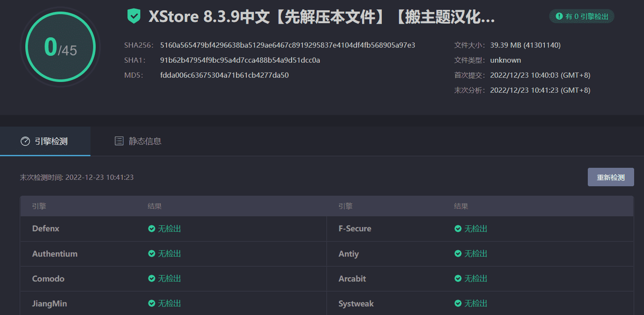
Task: Click the Comodo engine name
Action: [48, 279]
